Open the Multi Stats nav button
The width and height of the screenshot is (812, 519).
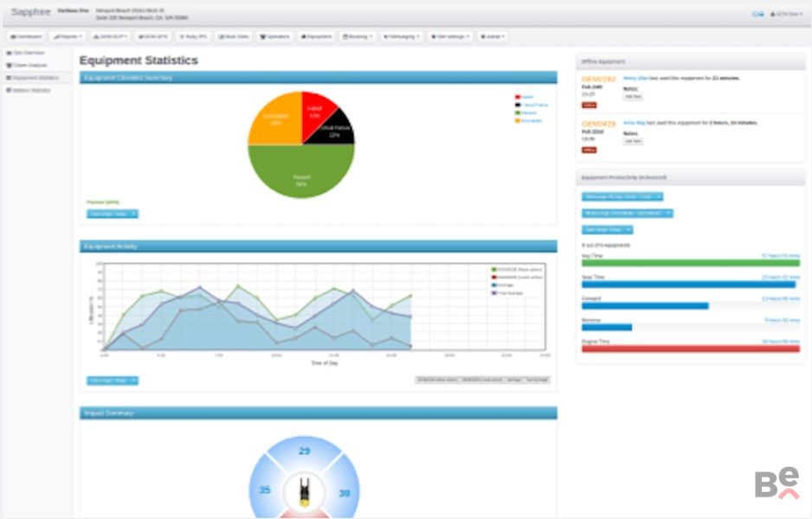(234, 36)
